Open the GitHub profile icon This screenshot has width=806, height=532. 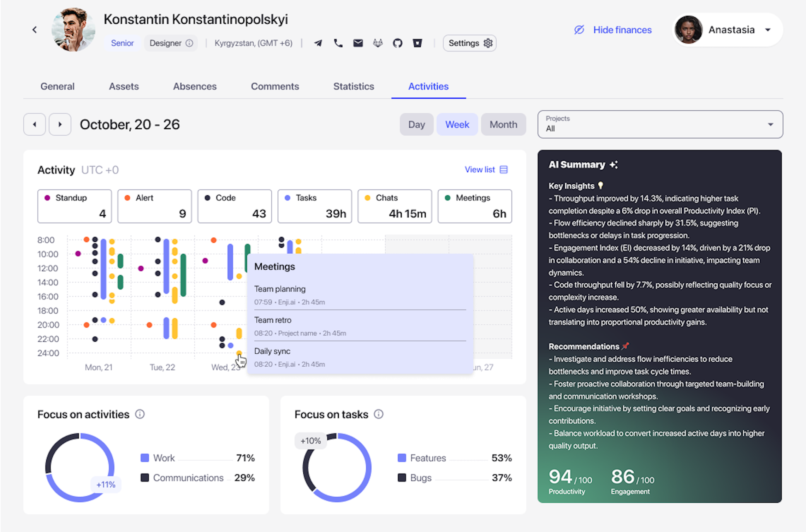tap(397, 43)
